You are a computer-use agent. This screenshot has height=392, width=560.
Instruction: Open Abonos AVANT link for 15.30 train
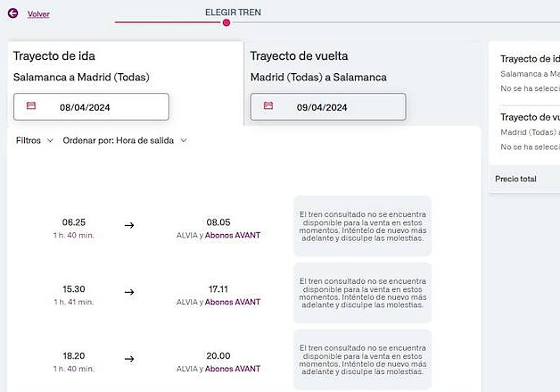[x=232, y=302]
